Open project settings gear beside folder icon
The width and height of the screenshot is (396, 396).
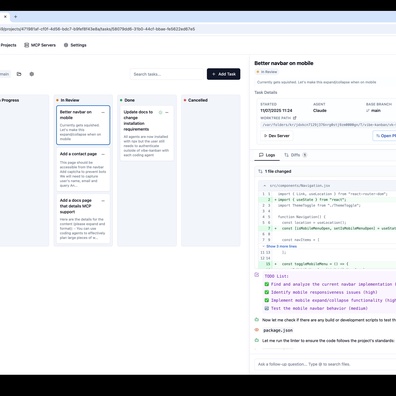coord(32,74)
